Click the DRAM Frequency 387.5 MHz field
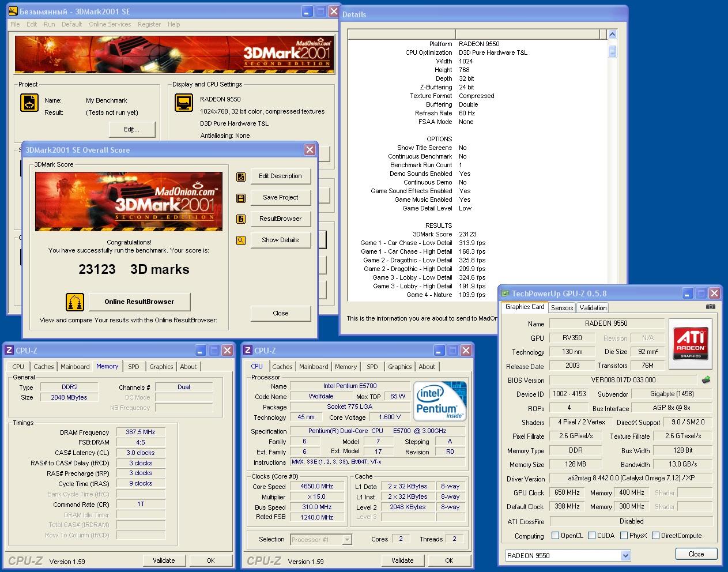The width and height of the screenshot is (728, 572). point(141,432)
